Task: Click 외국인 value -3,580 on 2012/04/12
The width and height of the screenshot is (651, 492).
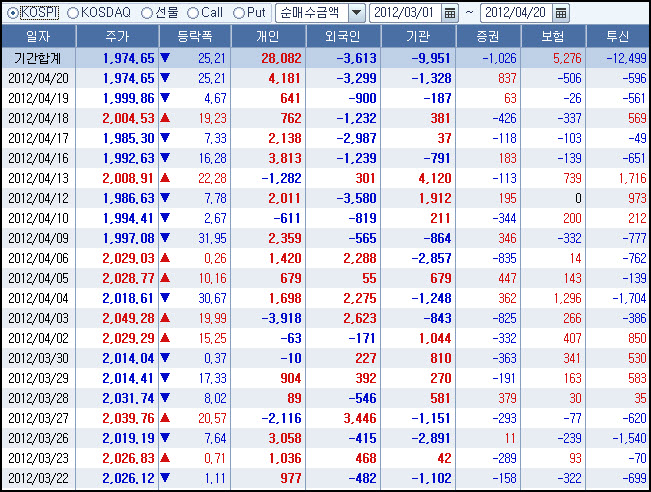Action: [x=357, y=198]
